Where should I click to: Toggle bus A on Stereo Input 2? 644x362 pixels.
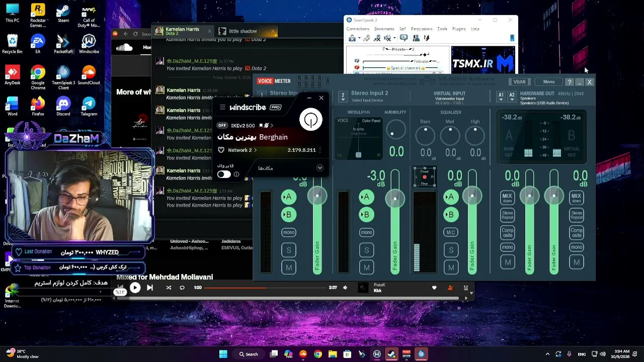point(366,197)
